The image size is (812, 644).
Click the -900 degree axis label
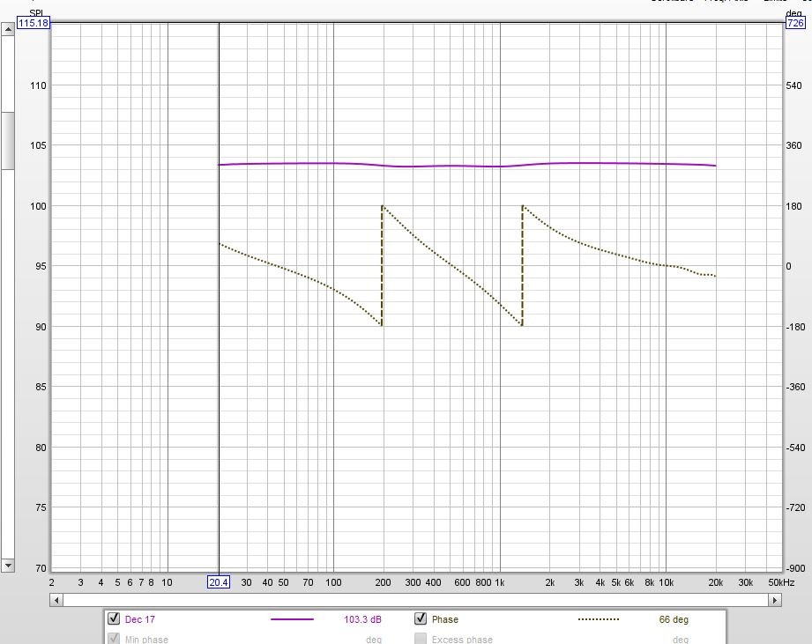pyautogui.click(x=795, y=568)
